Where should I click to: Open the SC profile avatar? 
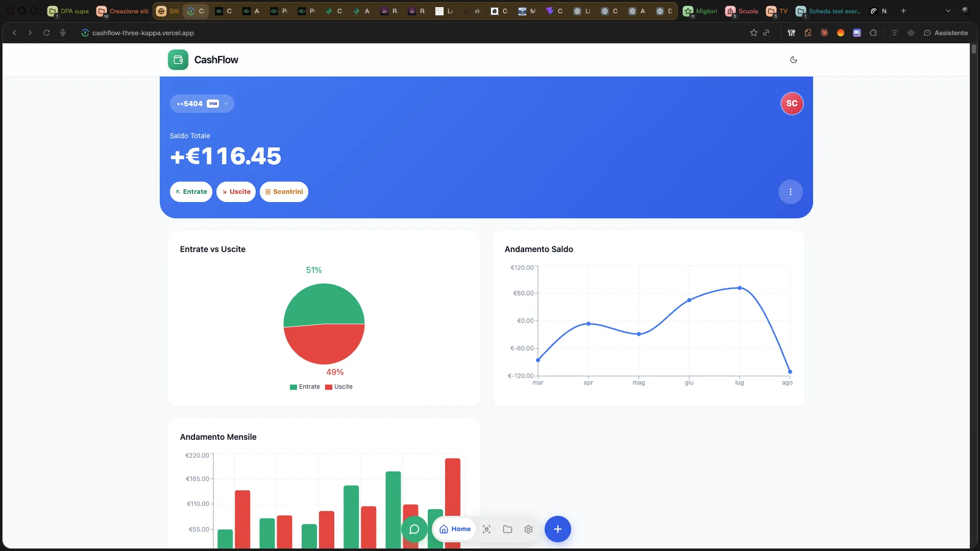click(792, 104)
